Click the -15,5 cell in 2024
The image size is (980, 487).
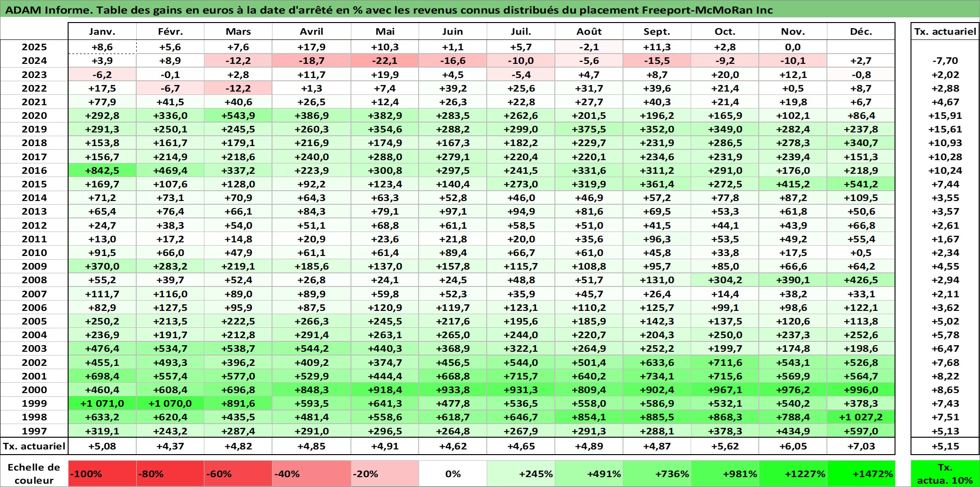(657, 61)
